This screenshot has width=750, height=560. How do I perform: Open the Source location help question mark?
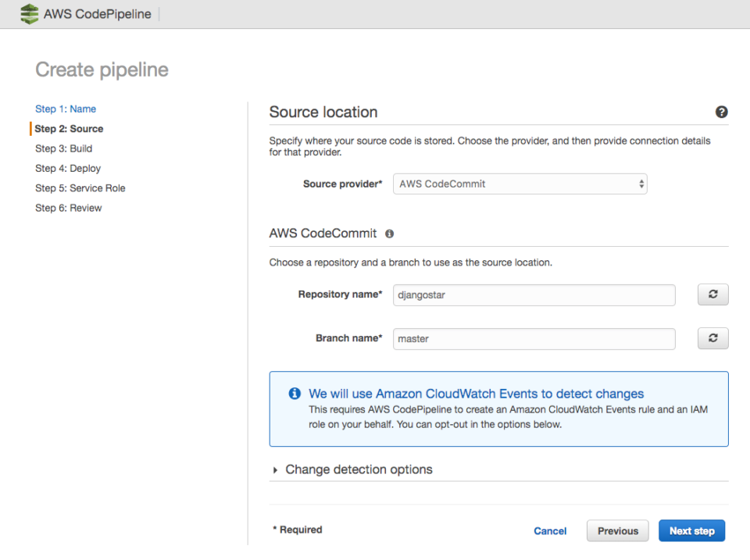pyautogui.click(x=721, y=112)
